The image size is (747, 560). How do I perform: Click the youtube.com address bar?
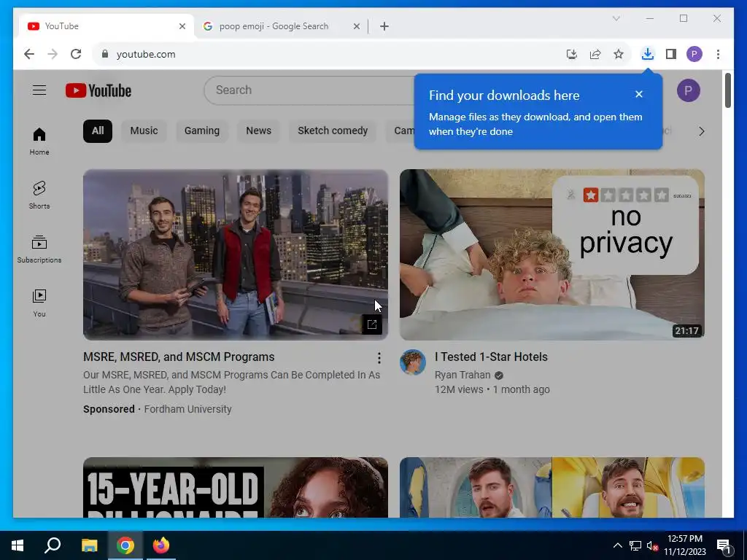click(329, 54)
